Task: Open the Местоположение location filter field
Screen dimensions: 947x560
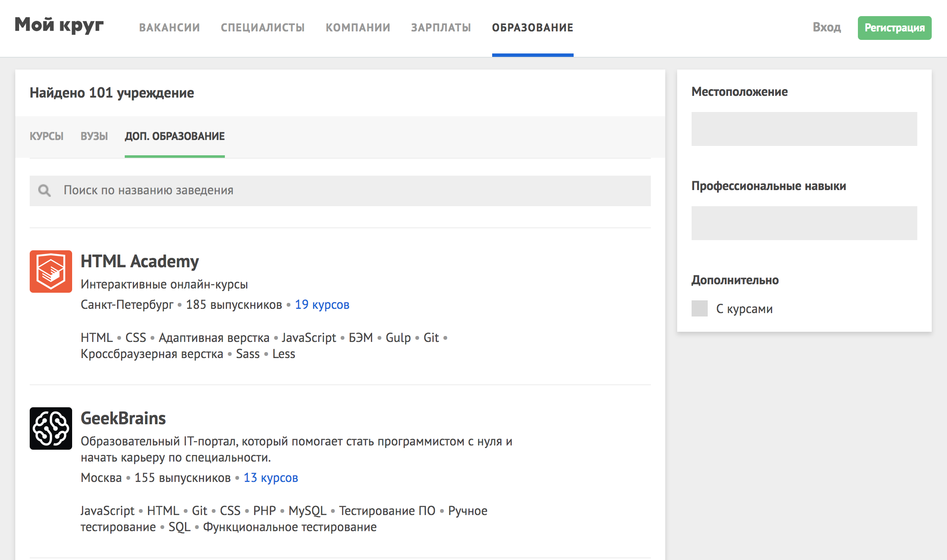Action: 804,129
